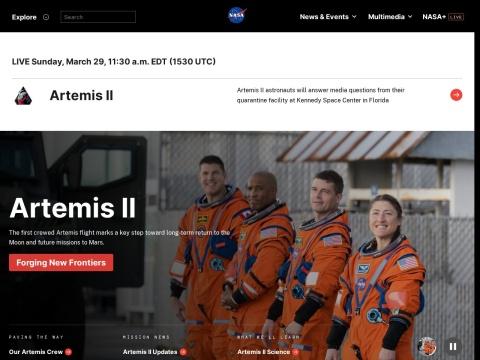Open the Artemis II mission patch icon
Image resolution: width=480 pixels, height=360 pixels.
click(23, 96)
